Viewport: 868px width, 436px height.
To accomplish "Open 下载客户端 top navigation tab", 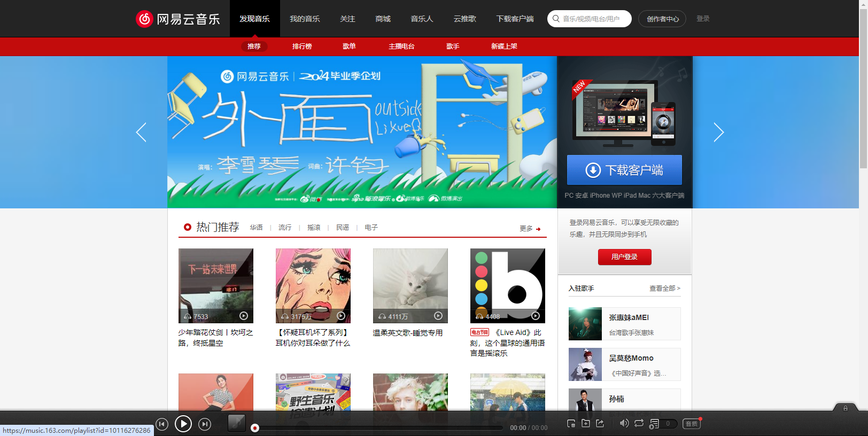I will tap(515, 19).
